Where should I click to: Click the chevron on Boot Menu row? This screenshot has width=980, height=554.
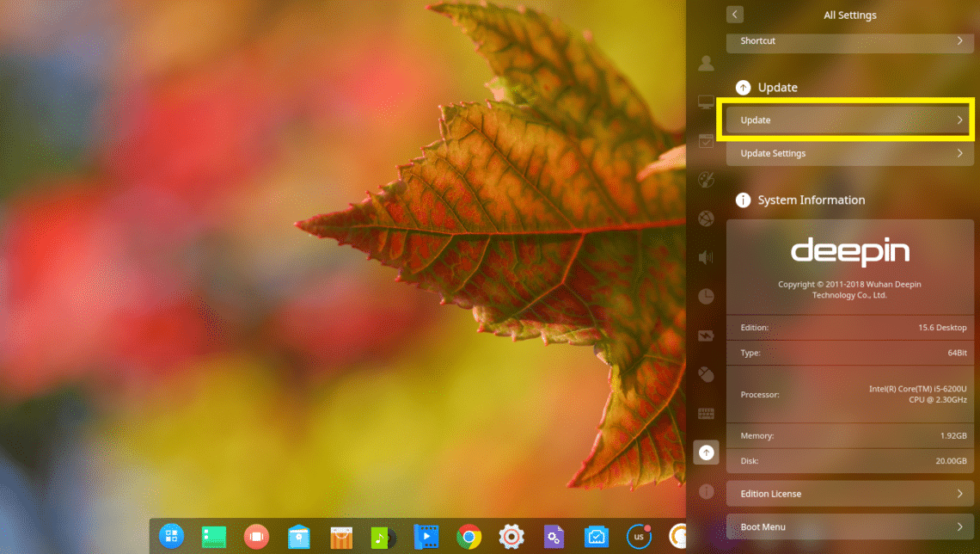[960, 527]
